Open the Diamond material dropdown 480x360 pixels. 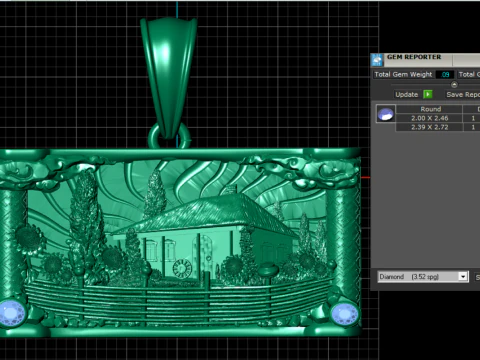click(423, 276)
